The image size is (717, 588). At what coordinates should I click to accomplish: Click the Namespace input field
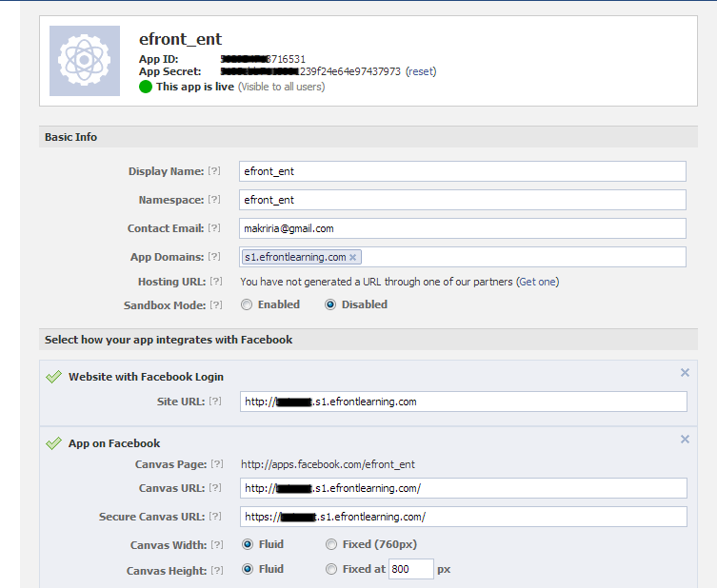463,200
